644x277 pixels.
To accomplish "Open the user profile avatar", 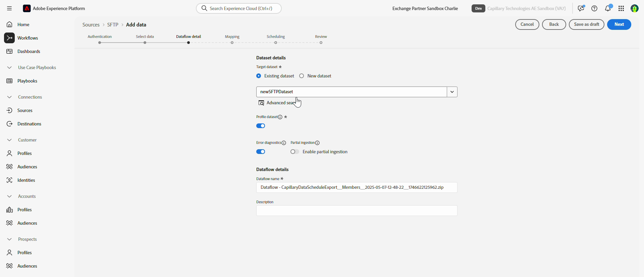I will [x=634, y=8].
